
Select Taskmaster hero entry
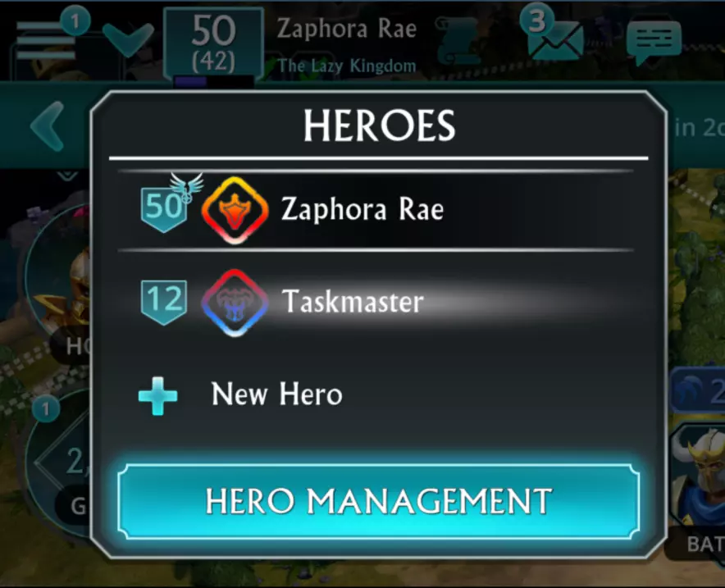click(376, 302)
